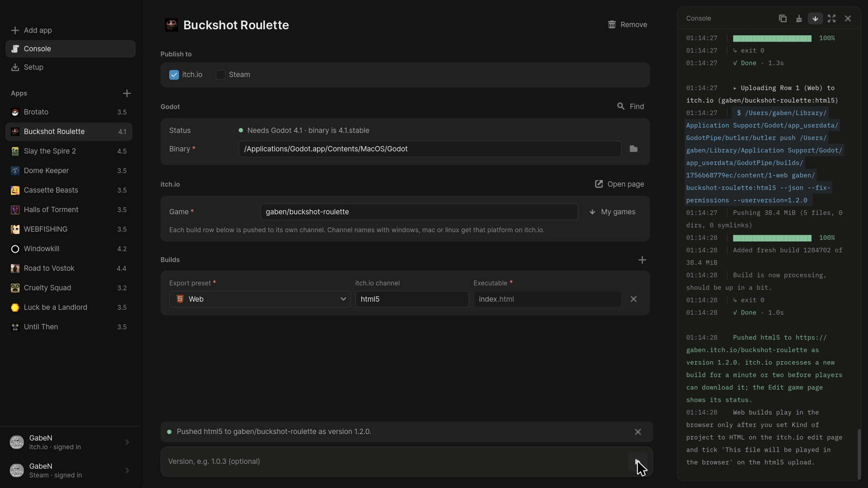This screenshot has width=868, height=488.
Task: Click the itch.io Game field
Action: point(419,212)
